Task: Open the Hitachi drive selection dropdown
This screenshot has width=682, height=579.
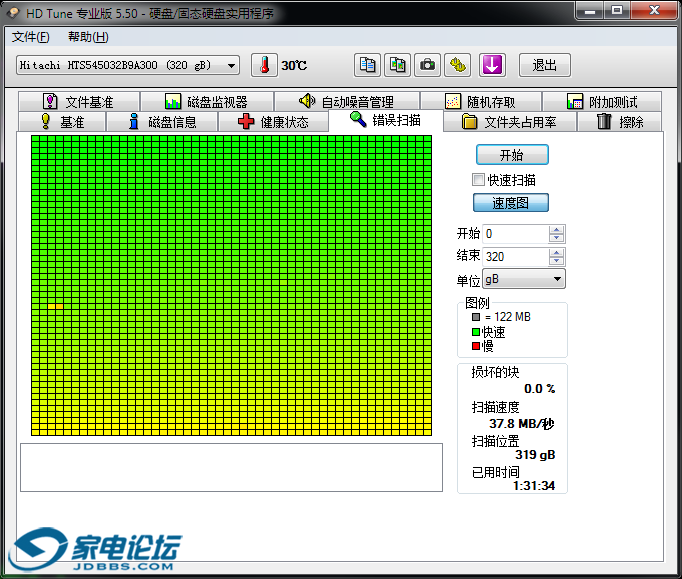Action: coord(128,65)
